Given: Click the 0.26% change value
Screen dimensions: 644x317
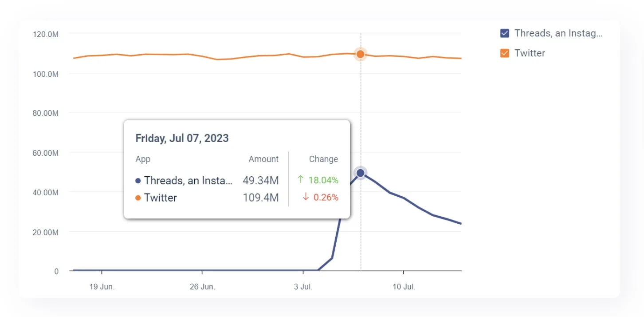Looking at the screenshot, I should 326,198.
